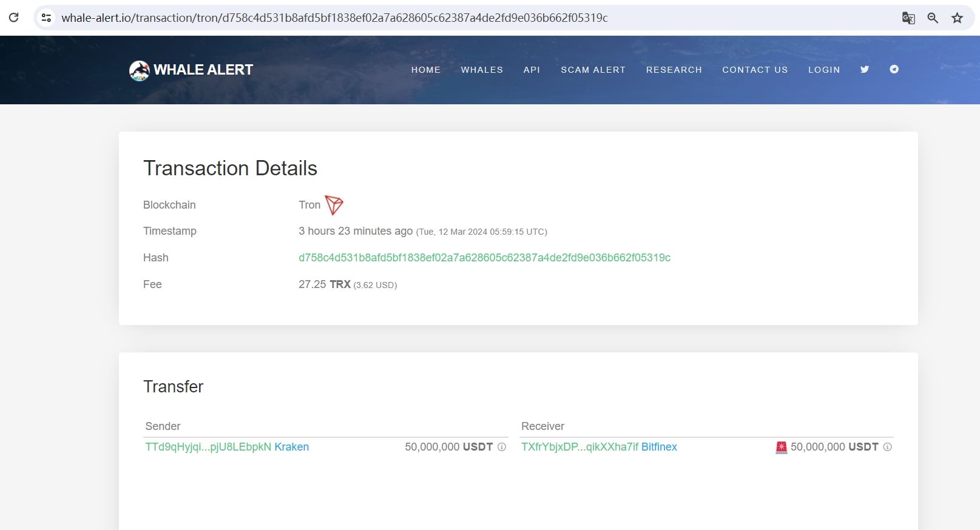Open the WHALES menu item
The image size is (980, 530).
pos(482,70)
